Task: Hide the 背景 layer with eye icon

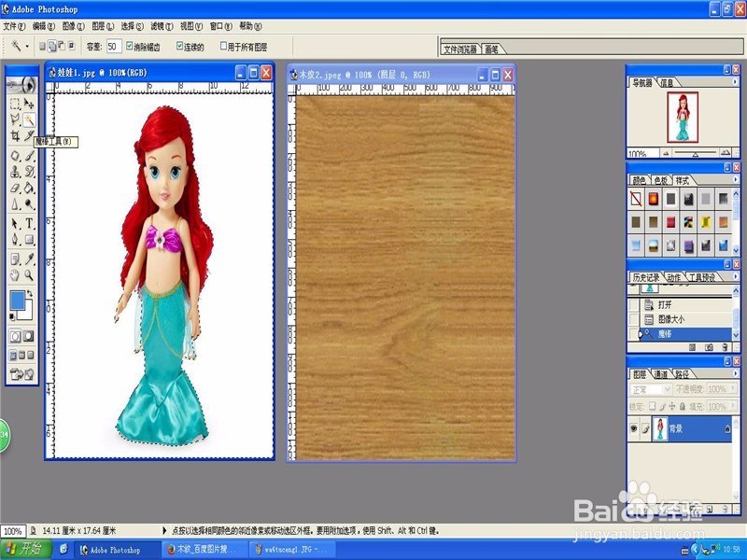Action: click(634, 428)
